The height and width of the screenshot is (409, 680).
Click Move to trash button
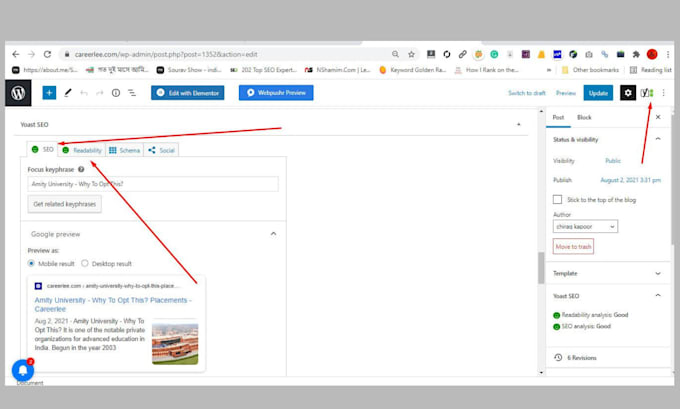pyautogui.click(x=573, y=246)
